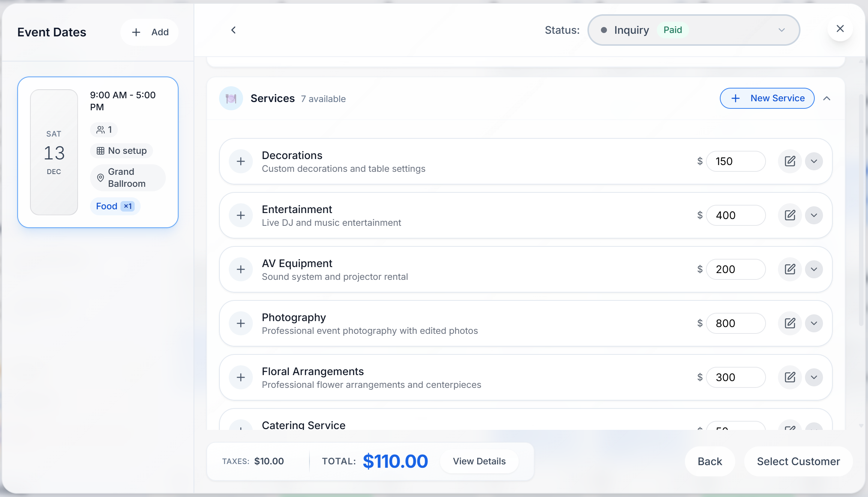Click the Entertainment price input field
This screenshot has height=497, width=868.
[735, 215]
